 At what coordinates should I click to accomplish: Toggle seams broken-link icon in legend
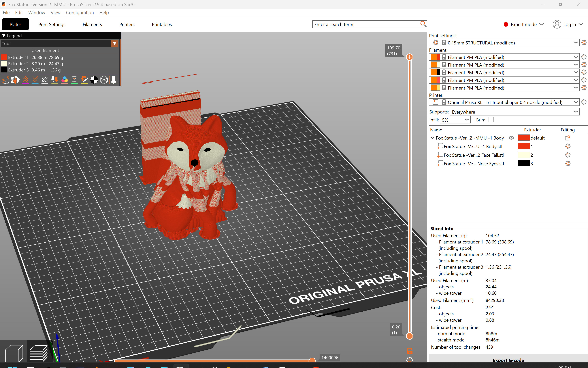(x=45, y=80)
